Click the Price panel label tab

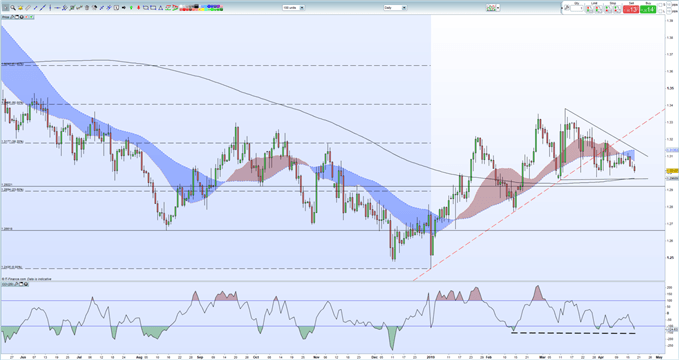click(6, 17)
